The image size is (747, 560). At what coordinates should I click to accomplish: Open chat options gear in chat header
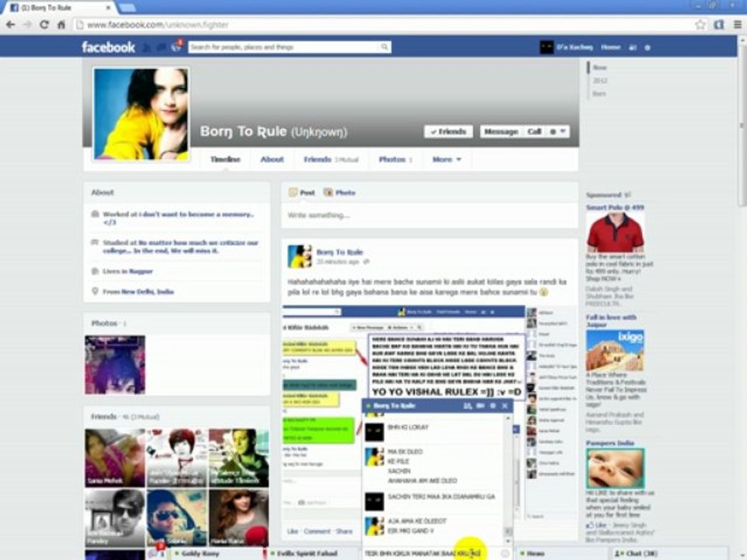[x=493, y=406]
